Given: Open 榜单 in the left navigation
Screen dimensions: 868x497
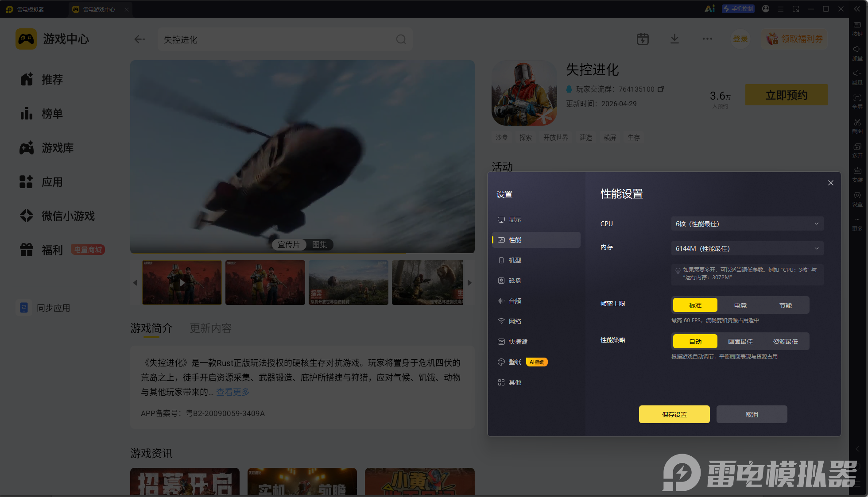Looking at the screenshot, I should coord(42,114).
